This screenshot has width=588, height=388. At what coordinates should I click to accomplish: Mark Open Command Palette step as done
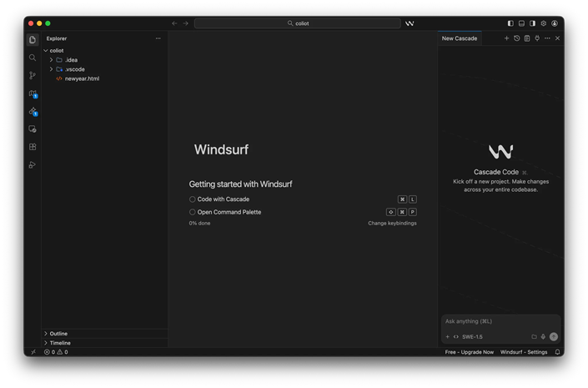(x=193, y=212)
